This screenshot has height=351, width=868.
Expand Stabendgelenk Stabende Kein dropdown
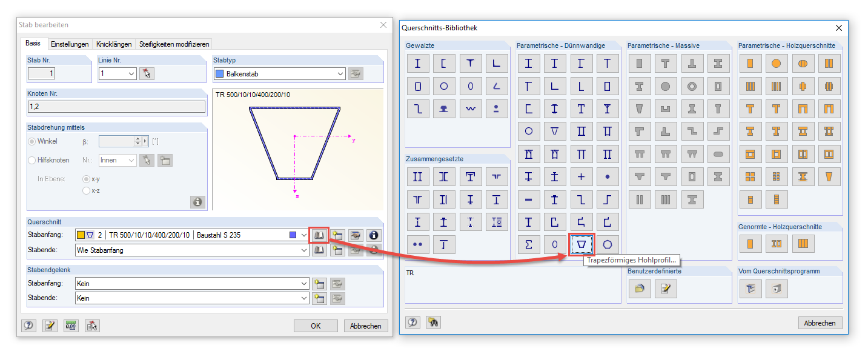pyautogui.click(x=303, y=298)
